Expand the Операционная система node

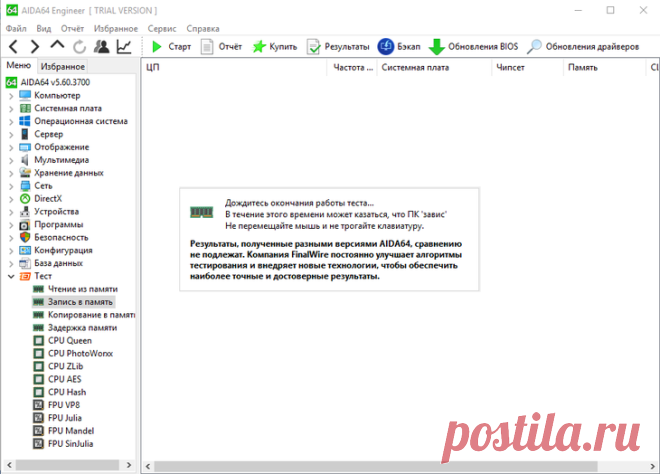tap(11, 122)
